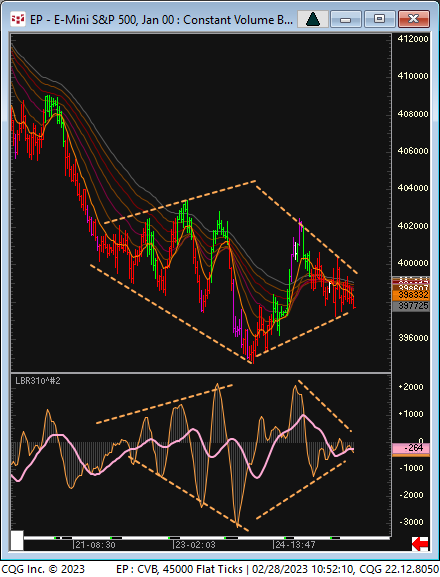Click the gray 397725 last price marker
440x577 pixels.
pyautogui.click(x=411, y=306)
